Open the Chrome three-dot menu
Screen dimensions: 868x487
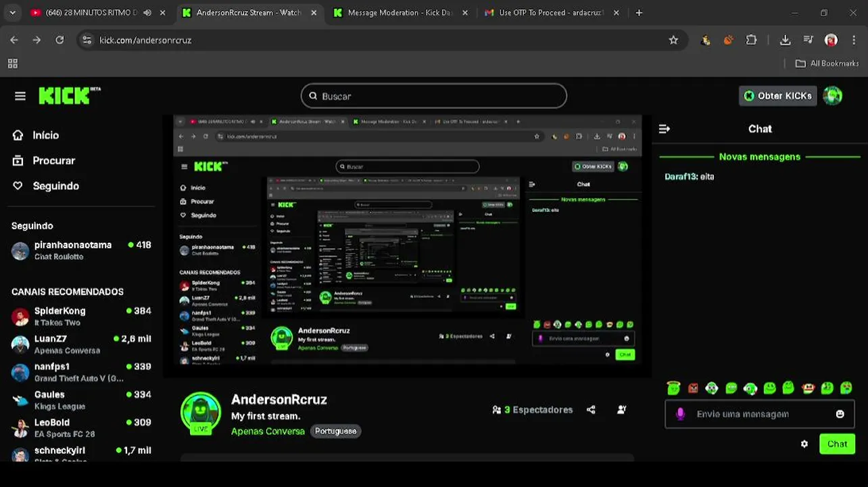[853, 40]
